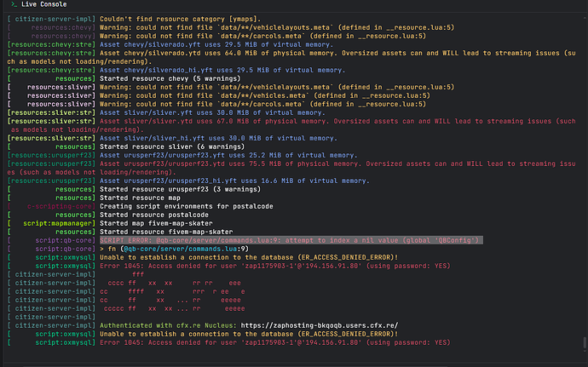Click the highlighted SCRIPT ERROR QBConfig line
The height and width of the screenshot is (367, 588).
[x=290, y=240]
